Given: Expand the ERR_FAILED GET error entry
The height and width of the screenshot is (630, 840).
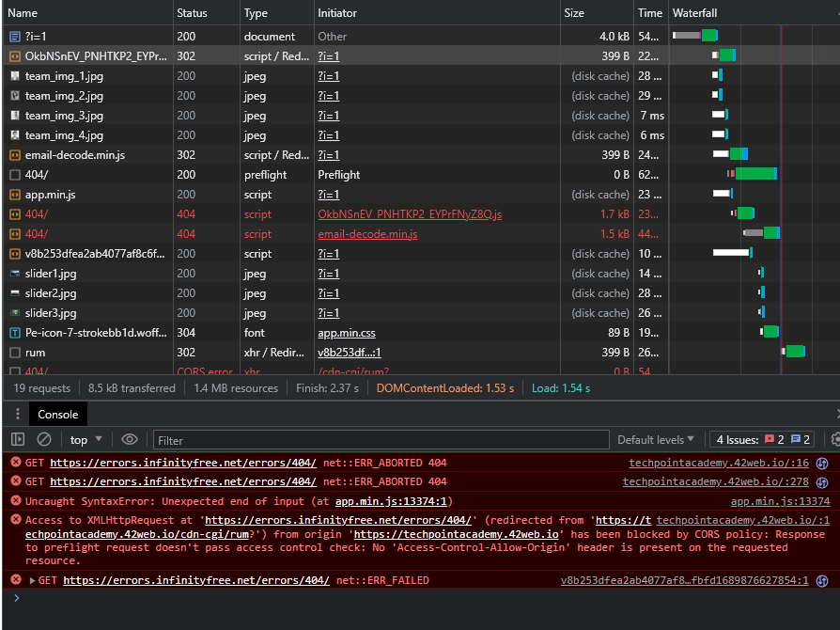Looking at the screenshot, I should click(33, 581).
